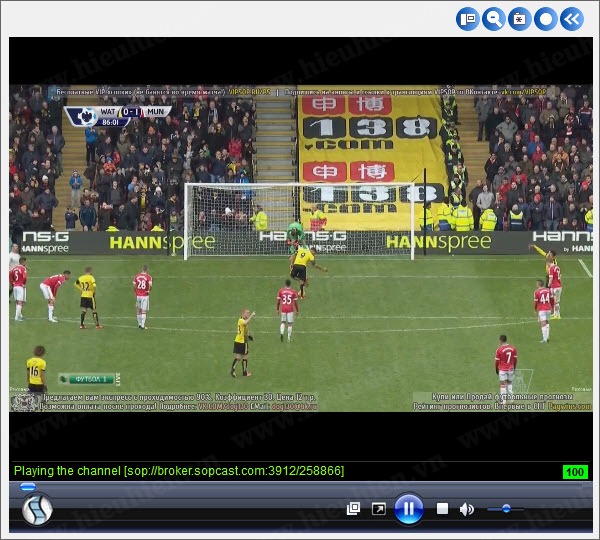
Task: Click the QR code in video corner
Action: click(x=25, y=400)
